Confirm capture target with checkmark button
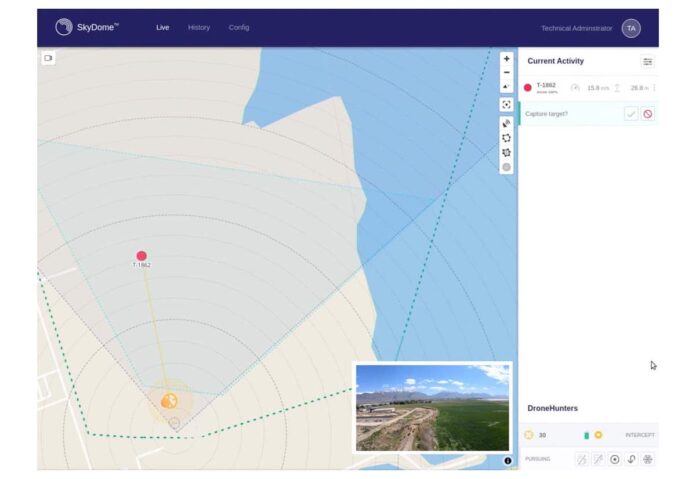Image resolution: width=696 pixels, height=479 pixels. pyautogui.click(x=631, y=114)
